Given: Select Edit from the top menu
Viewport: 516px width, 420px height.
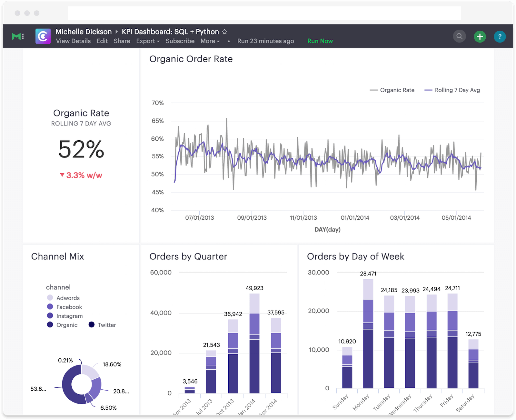Looking at the screenshot, I should (x=102, y=41).
